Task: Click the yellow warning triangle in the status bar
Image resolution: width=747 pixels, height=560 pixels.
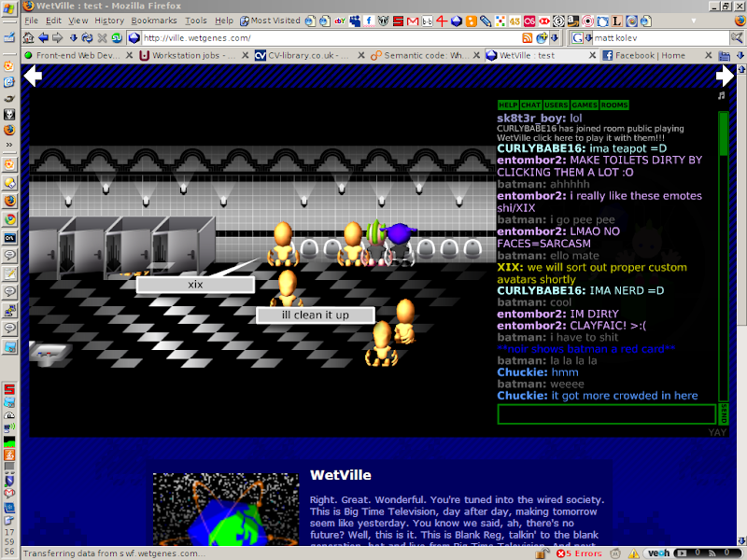Action: pos(634,553)
